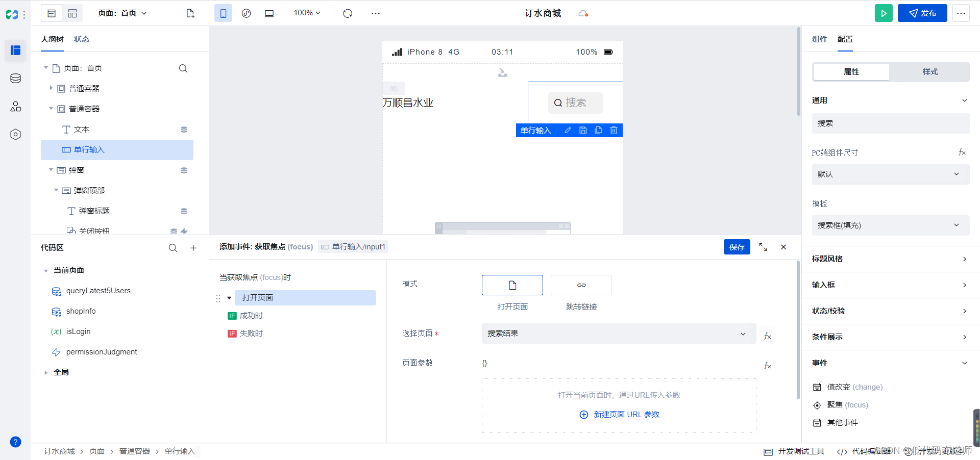Open the app settings hexagon icon
This screenshot has width=980, height=460.
click(15, 134)
